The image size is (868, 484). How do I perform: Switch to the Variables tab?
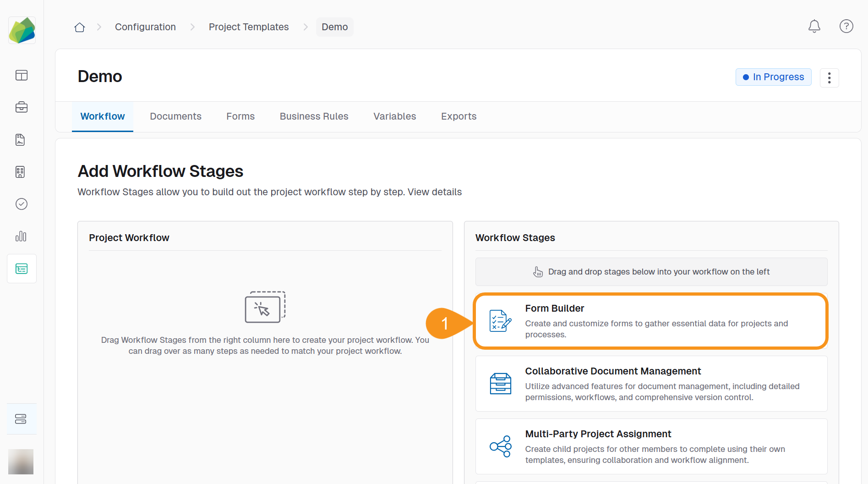[394, 116]
